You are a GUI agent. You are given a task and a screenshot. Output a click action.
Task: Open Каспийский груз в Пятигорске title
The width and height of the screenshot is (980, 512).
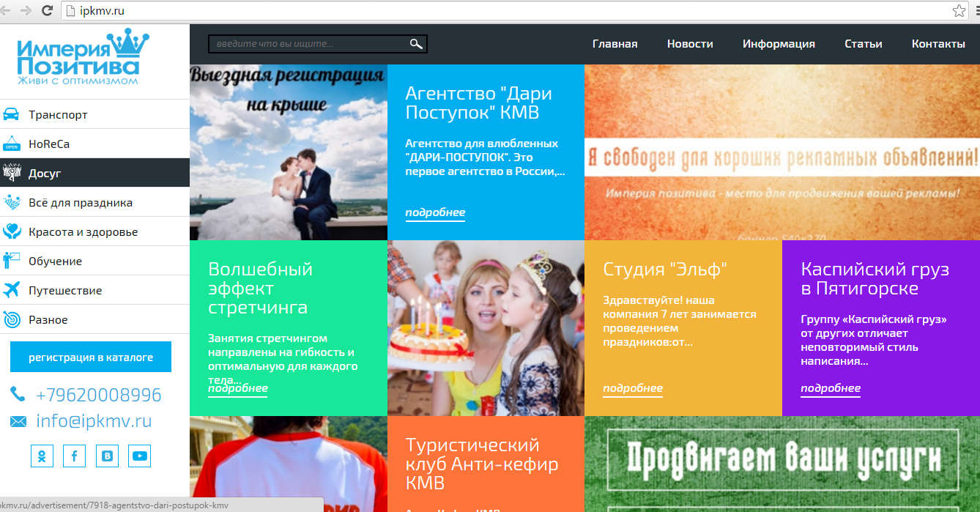(875, 278)
